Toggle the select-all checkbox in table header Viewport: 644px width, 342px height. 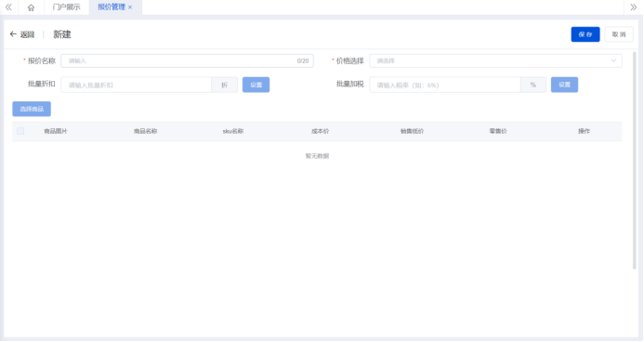click(x=20, y=131)
